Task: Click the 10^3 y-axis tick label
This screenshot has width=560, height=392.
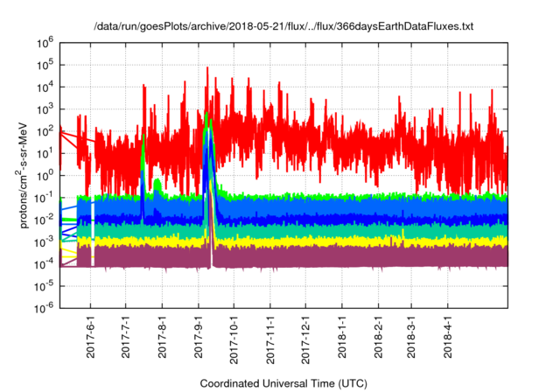Action: click(45, 109)
